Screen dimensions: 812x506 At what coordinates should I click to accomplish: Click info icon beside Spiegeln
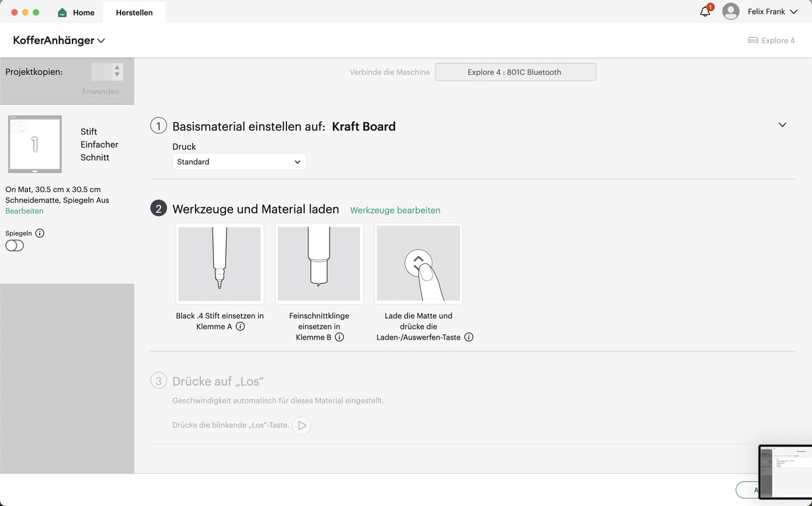(39, 233)
